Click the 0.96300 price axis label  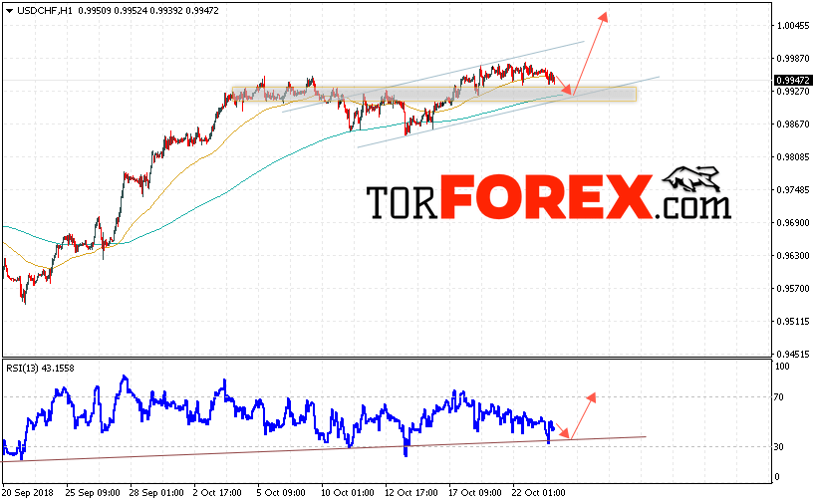click(x=793, y=255)
